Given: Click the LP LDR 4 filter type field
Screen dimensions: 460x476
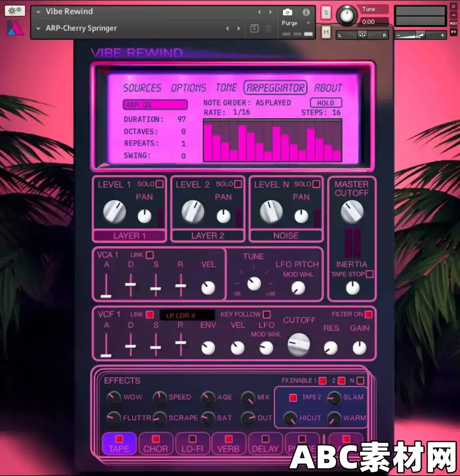Looking at the screenshot, I should click(x=187, y=315).
